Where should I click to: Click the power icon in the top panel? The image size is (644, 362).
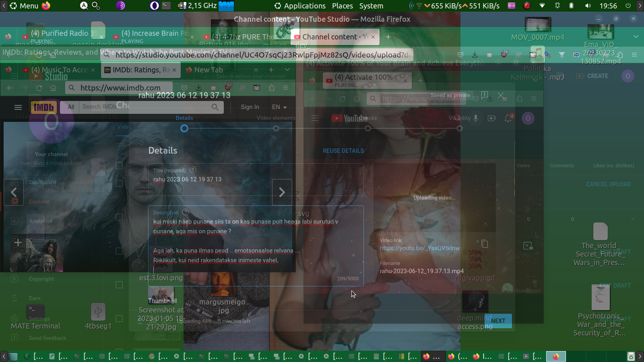pyautogui.click(x=628, y=6)
